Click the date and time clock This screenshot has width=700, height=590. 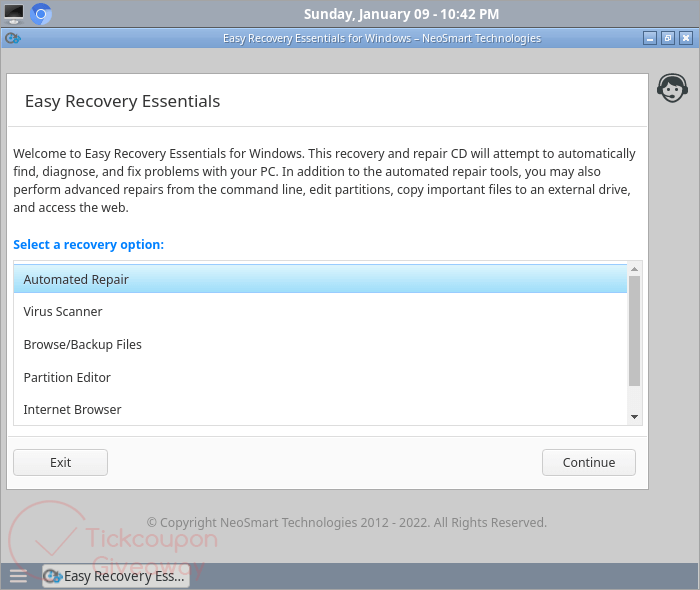click(x=401, y=14)
